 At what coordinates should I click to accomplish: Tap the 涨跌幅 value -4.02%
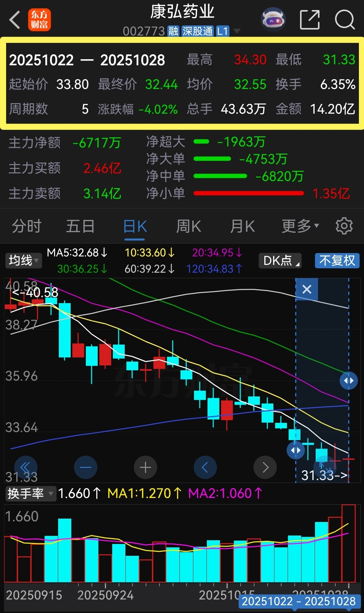(x=158, y=109)
